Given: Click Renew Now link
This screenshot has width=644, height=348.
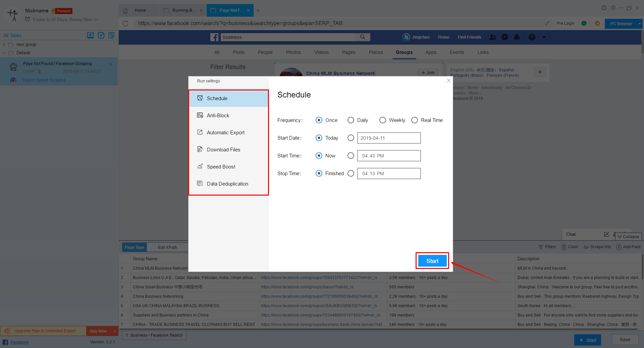Looking at the screenshot, I should tap(84, 20).
